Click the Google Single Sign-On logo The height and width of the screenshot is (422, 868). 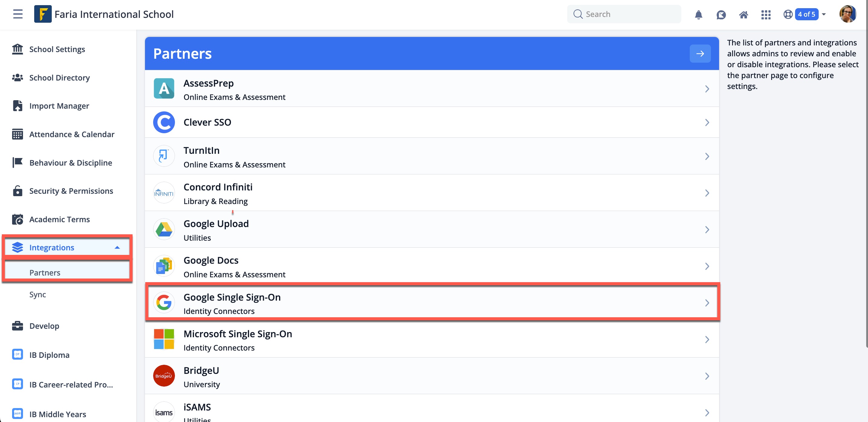pyautogui.click(x=164, y=303)
